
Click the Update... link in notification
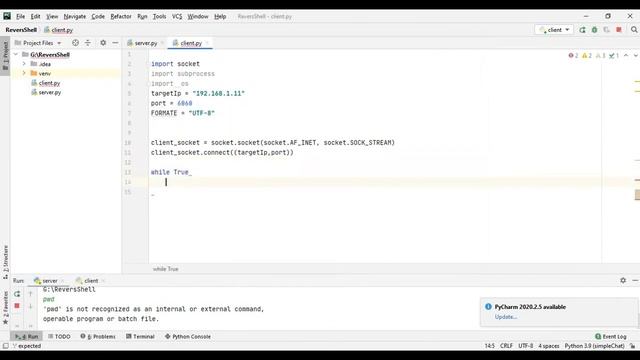click(506, 317)
